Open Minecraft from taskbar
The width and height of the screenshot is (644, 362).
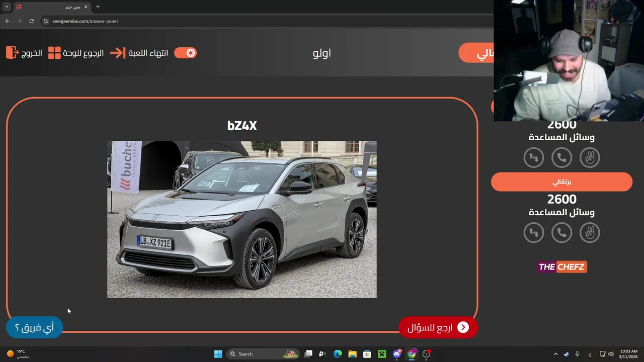[x=382, y=354]
